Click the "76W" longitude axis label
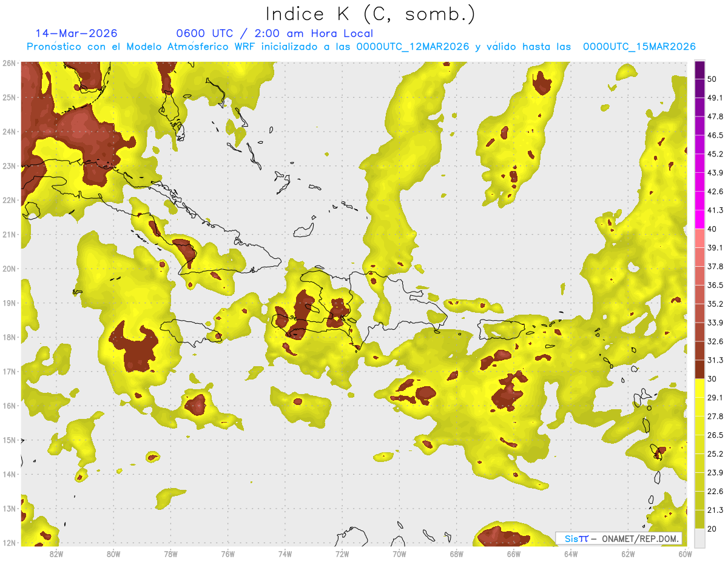728x562 pixels. click(x=228, y=554)
